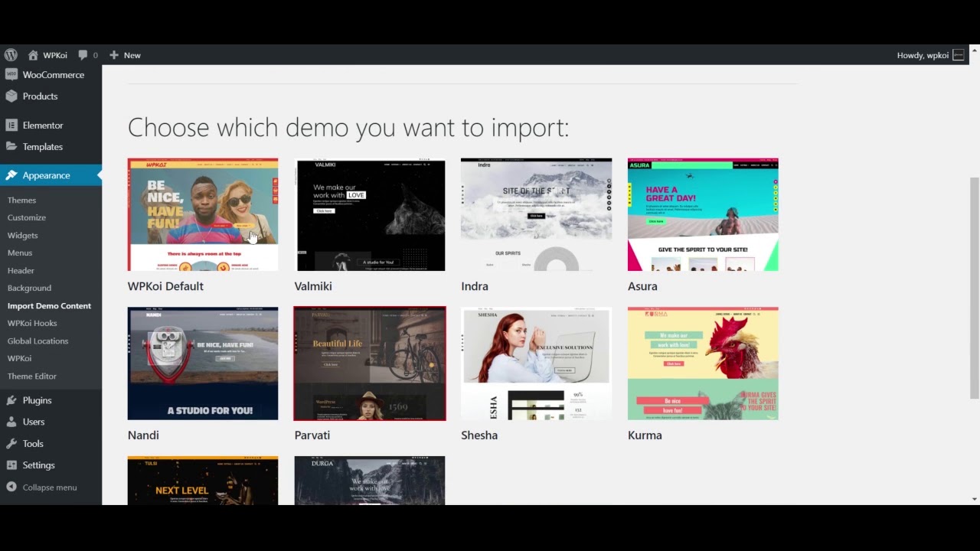Select the Asura demo thumbnail

coord(703,214)
